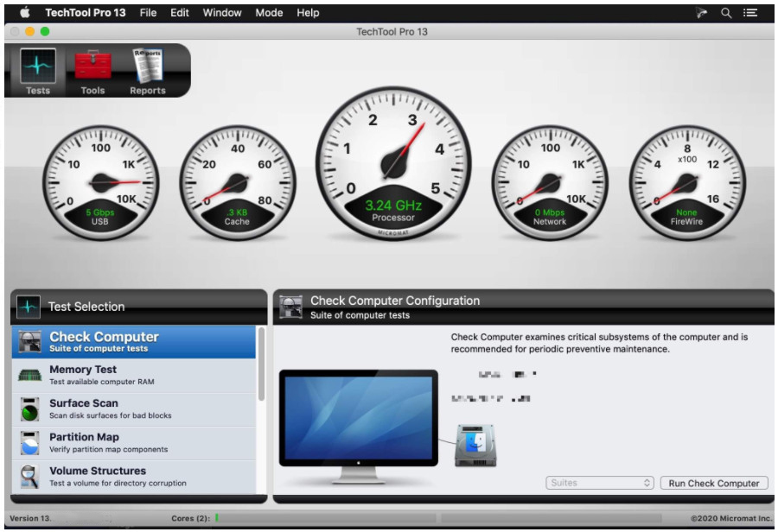
Task: Click the Memory Test RAM chip icon
Action: coord(29,376)
